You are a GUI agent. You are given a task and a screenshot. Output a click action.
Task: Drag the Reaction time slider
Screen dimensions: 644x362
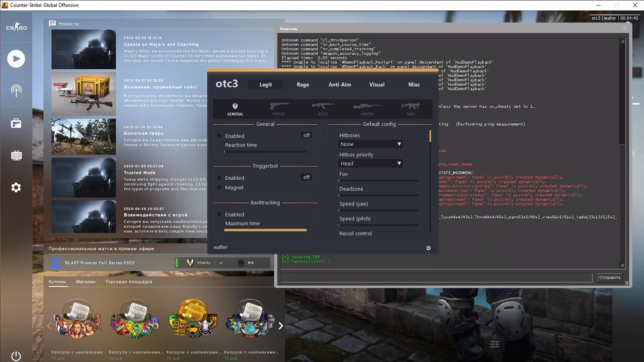click(225, 151)
